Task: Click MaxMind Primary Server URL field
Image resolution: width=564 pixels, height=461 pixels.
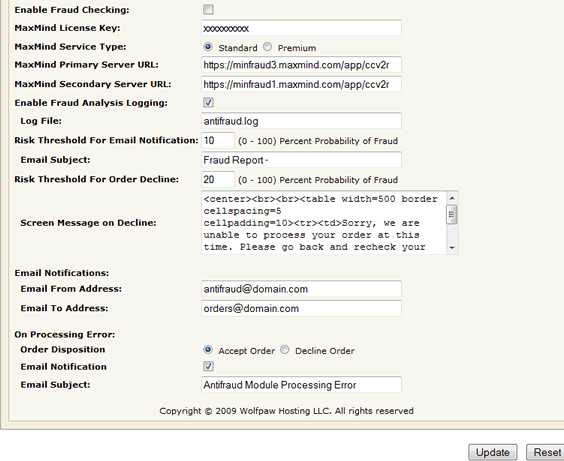Action: tap(301, 65)
